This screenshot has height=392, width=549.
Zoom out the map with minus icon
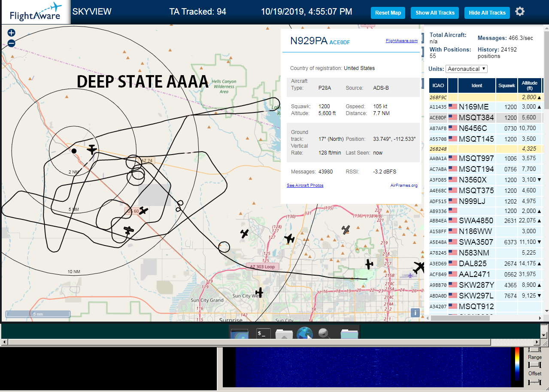[x=11, y=43]
